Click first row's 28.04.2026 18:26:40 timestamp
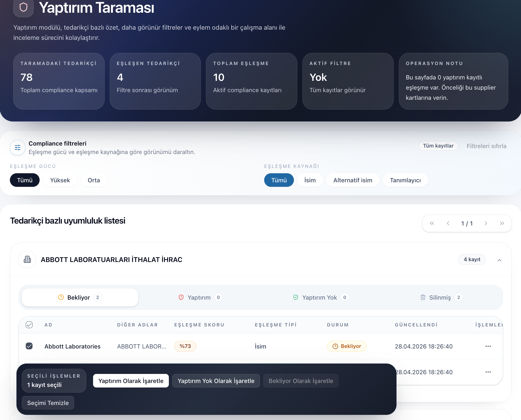Viewport: 521px width, 420px height. pos(424,346)
